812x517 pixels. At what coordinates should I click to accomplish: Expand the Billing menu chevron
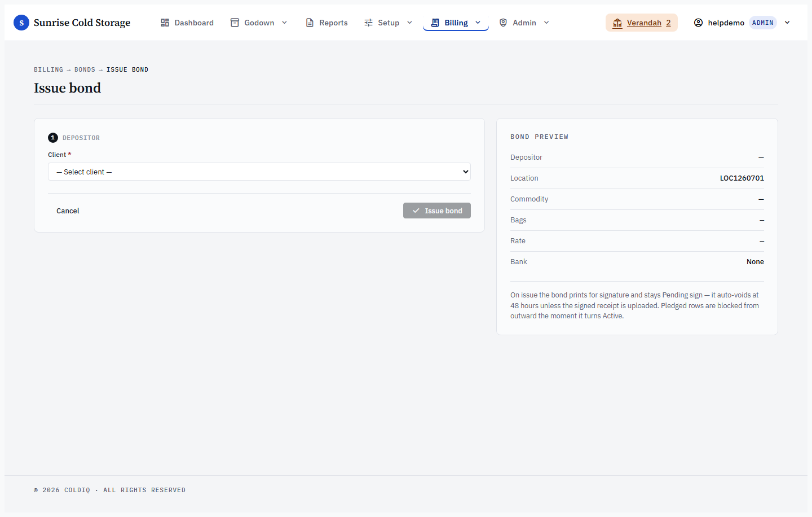478,23
